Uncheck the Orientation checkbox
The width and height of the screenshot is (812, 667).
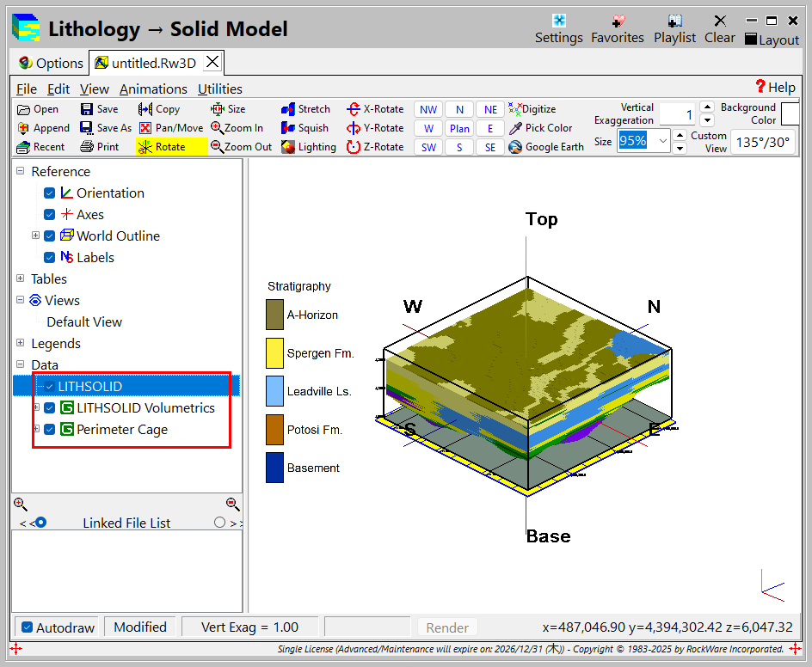pos(50,193)
